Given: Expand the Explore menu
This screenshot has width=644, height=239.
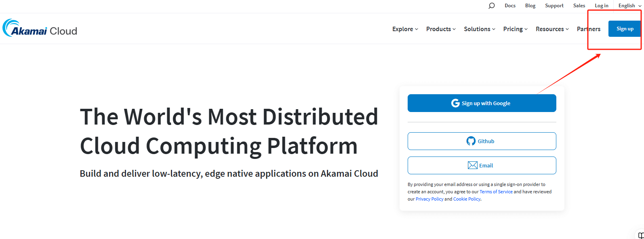Looking at the screenshot, I should [405, 29].
